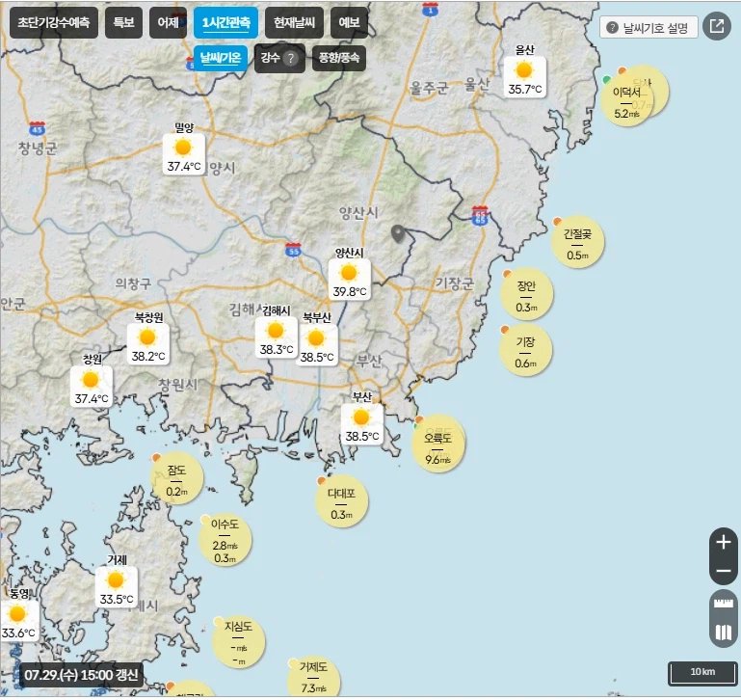The height and width of the screenshot is (700, 741).
Task: Select the 1시간관측 tab
Action: pos(225,22)
